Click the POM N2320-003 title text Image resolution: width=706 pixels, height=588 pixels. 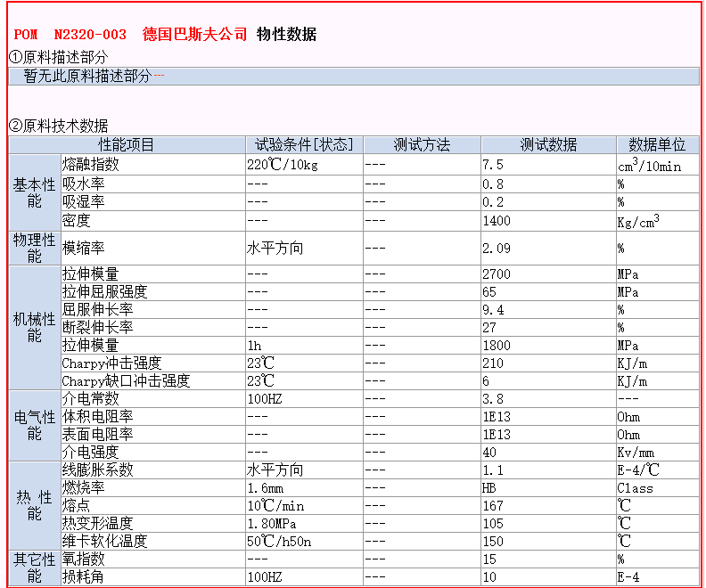[x=70, y=35]
